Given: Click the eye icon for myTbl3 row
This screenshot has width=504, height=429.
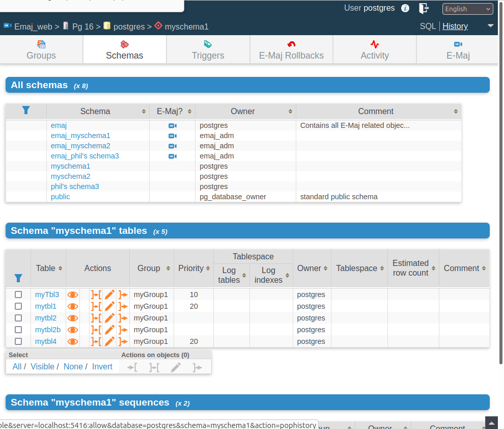Looking at the screenshot, I should (73, 294).
